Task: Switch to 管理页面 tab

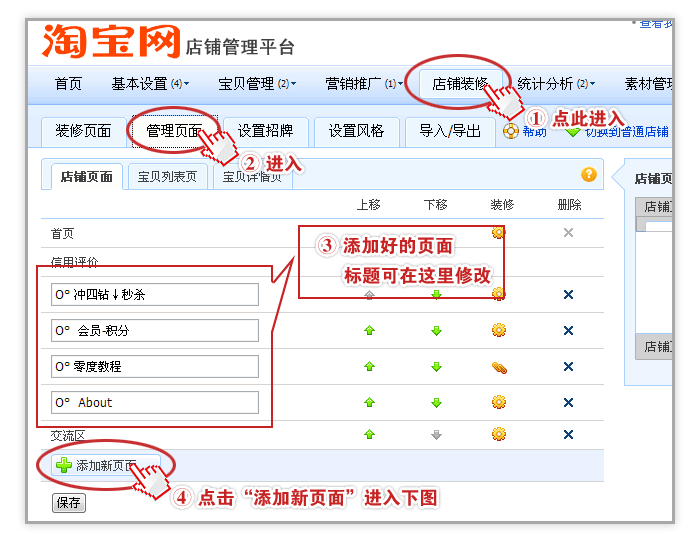Action: pos(175,131)
